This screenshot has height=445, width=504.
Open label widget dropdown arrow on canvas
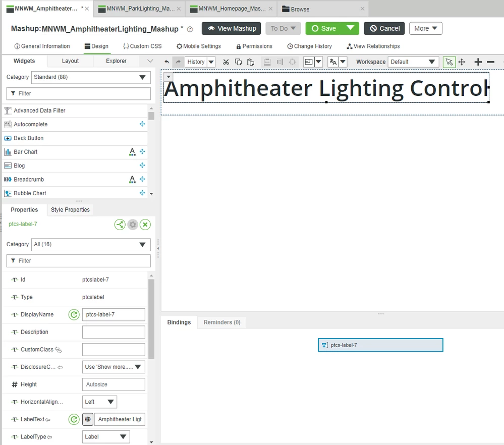point(169,77)
